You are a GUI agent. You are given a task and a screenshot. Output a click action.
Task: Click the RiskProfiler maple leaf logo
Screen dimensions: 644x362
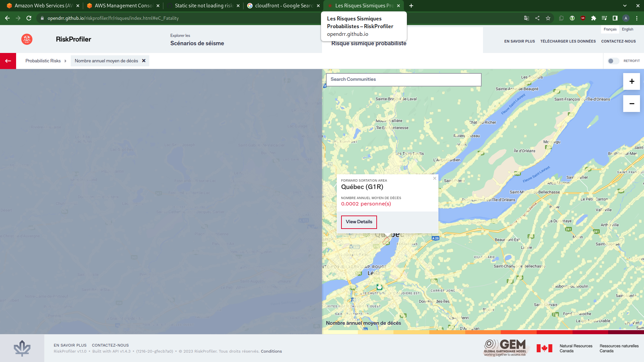coord(27,39)
